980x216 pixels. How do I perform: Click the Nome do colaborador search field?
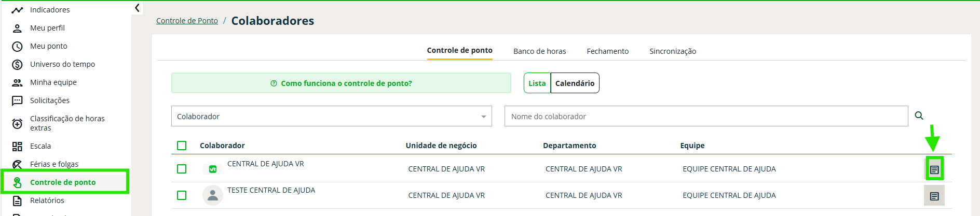[706, 116]
